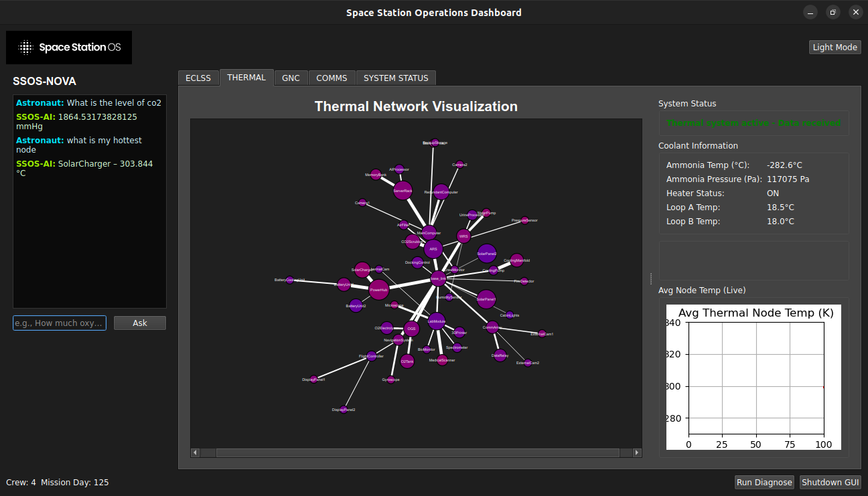The height and width of the screenshot is (496, 868).
Task: Select the SolarCharger node
Action: [x=362, y=270]
